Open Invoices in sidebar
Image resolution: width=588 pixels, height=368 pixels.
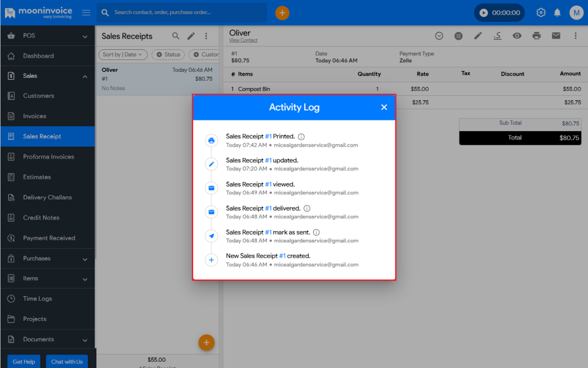48,116
